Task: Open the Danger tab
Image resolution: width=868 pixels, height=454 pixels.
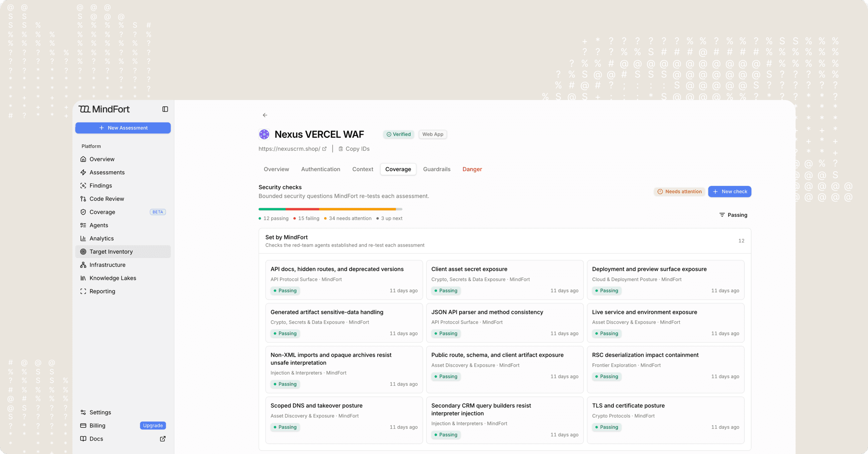Action: coord(472,169)
